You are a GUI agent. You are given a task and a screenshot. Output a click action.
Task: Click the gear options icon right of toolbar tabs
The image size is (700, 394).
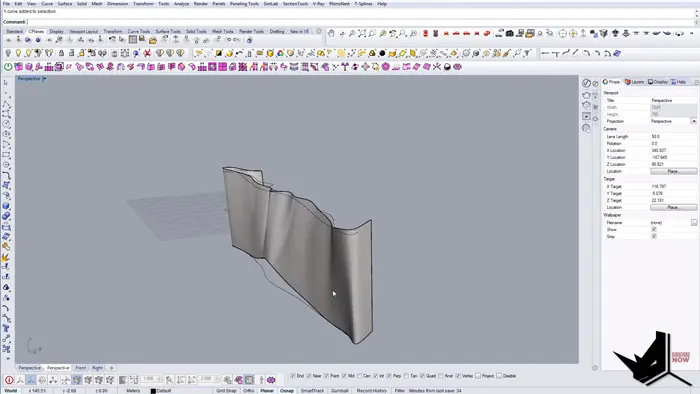tap(319, 31)
